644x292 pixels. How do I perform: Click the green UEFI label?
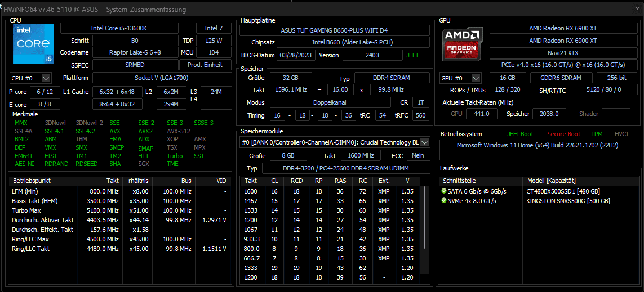point(411,55)
